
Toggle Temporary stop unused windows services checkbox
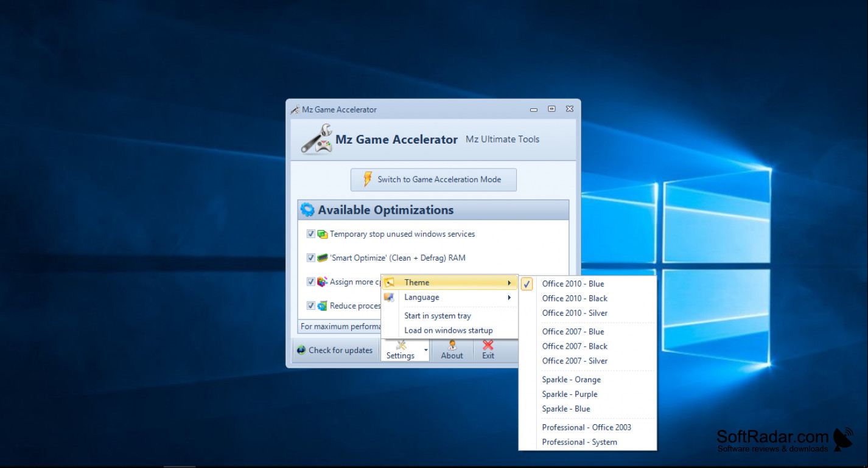point(310,234)
